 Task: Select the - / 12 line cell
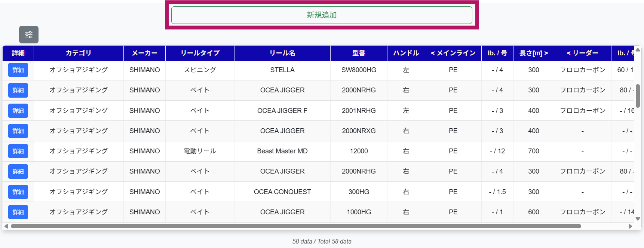497,151
